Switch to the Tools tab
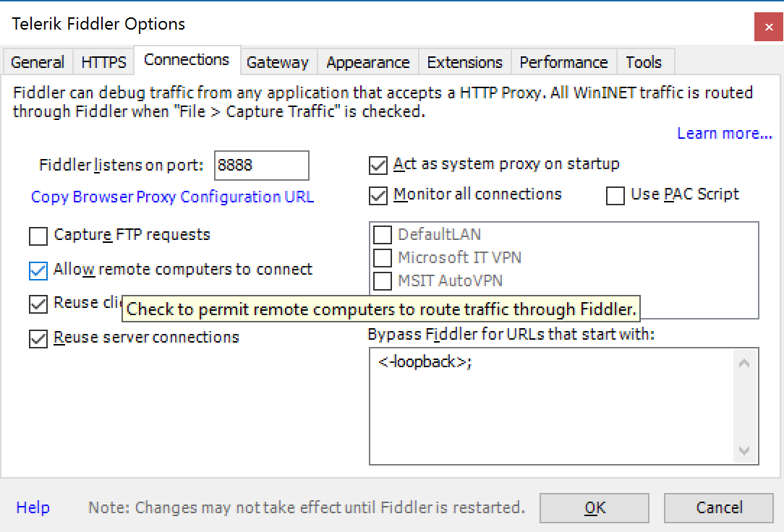This screenshot has width=784, height=532. click(644, 62)
